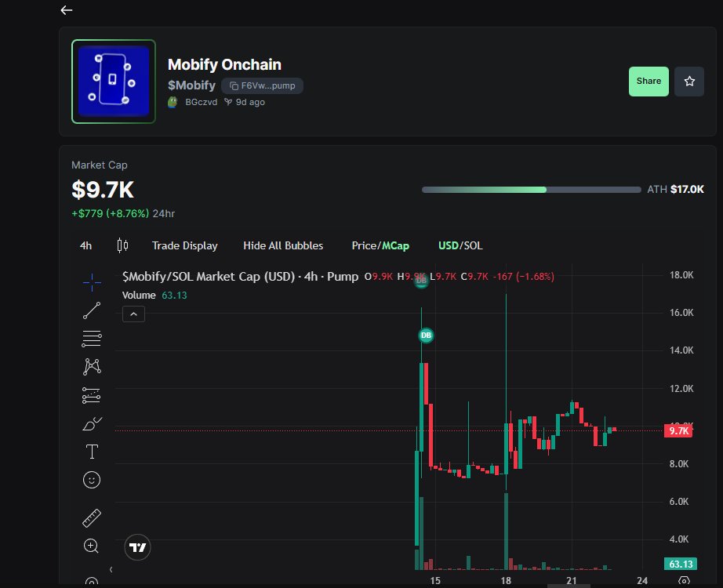
Task: Select the trend line drawing tool
Action: click(x=92, y=310)
